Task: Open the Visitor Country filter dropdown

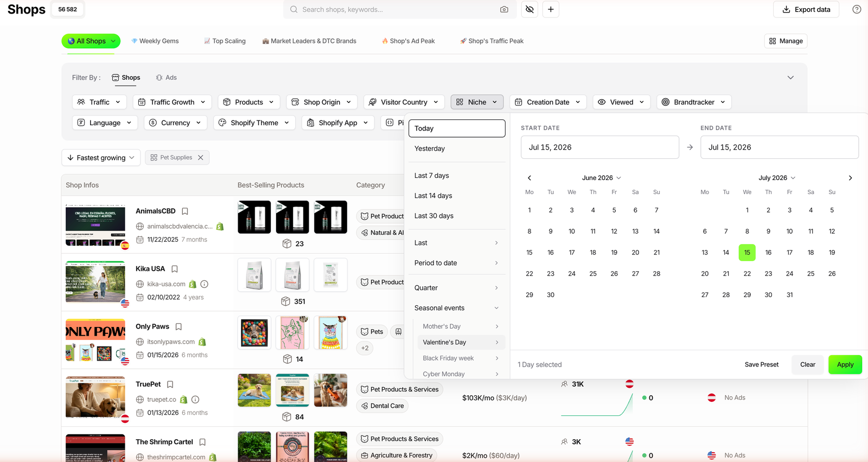Action: 404,102
